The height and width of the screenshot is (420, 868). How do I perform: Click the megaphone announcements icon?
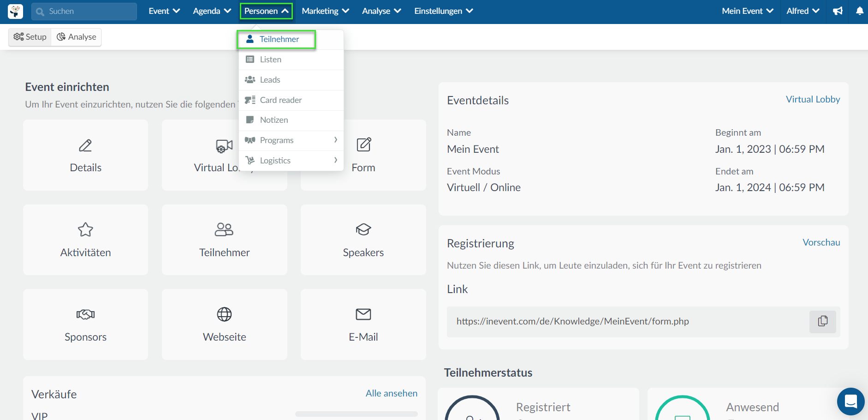[x=838, y=11]
